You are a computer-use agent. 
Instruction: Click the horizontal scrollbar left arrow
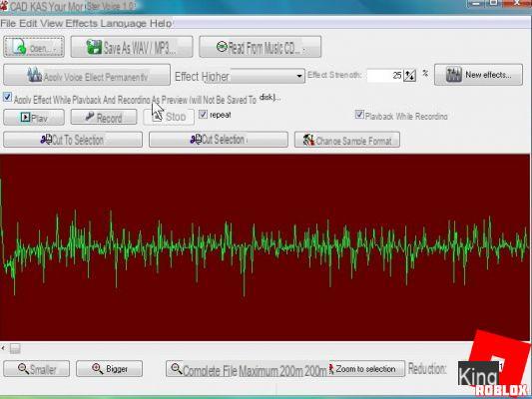point(3,348)
